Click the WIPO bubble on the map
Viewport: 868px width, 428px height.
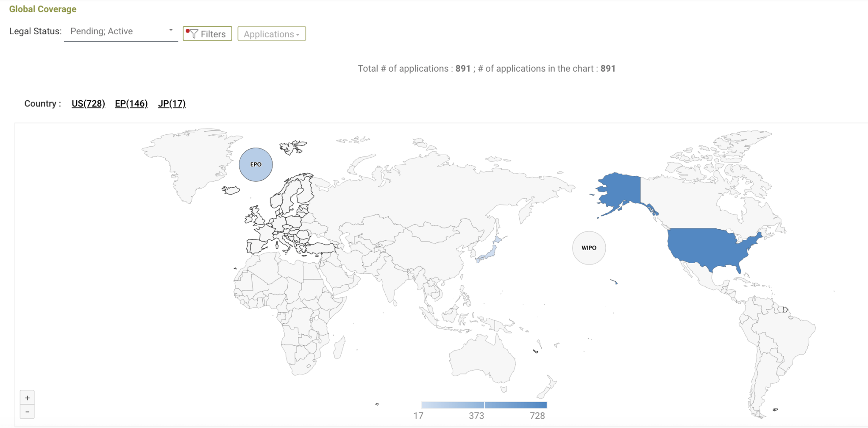click(589, 248)
